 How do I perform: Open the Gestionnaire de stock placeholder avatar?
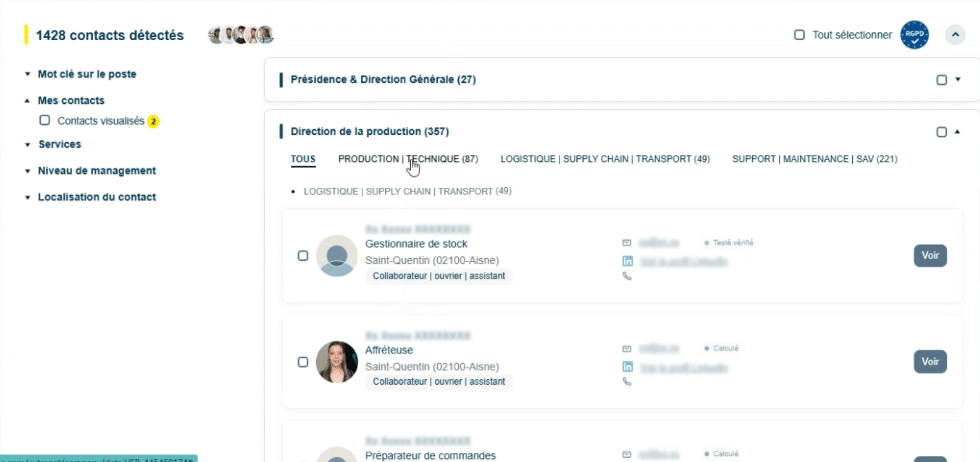point(337,256)
